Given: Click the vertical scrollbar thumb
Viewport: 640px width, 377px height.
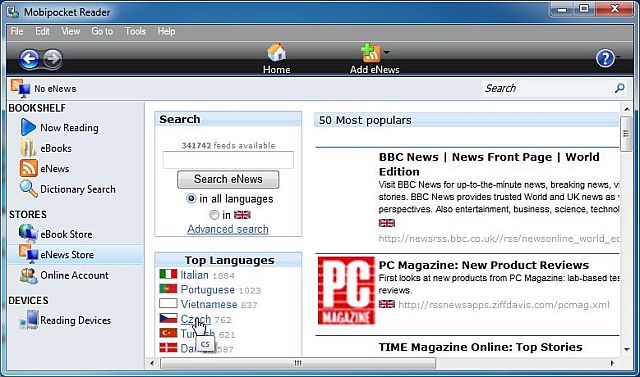Looking at the screenshot, I should click(x=626, y=134).
